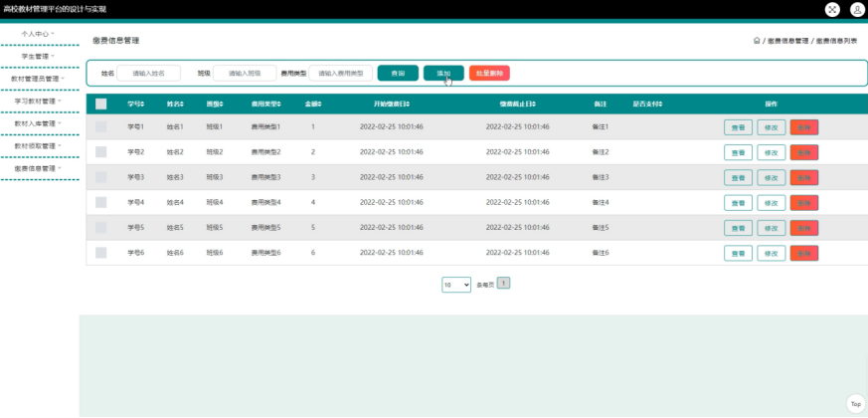The height and width of the screenshot is (418, 868).
Task: Edit the 学号6 row
Action: [x=772, y=254]
